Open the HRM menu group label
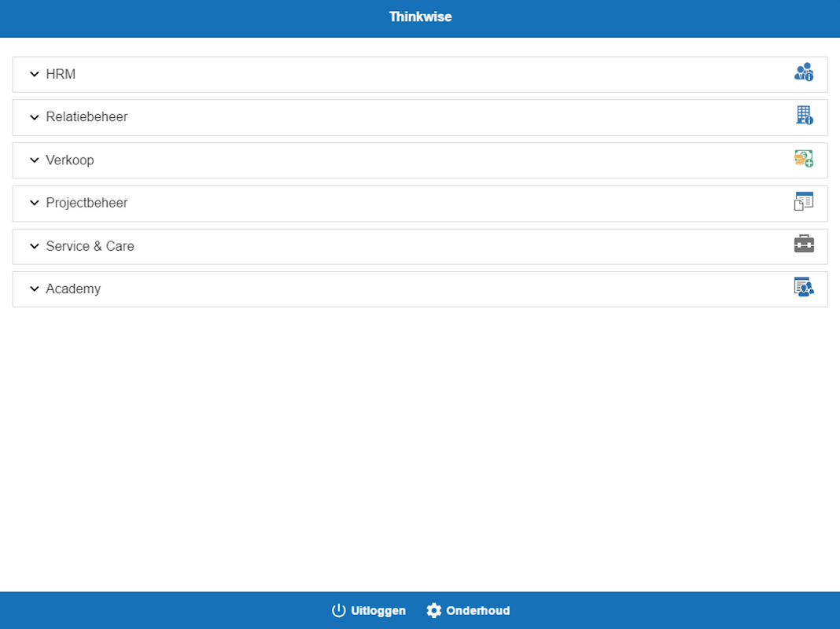 [61, 74]
